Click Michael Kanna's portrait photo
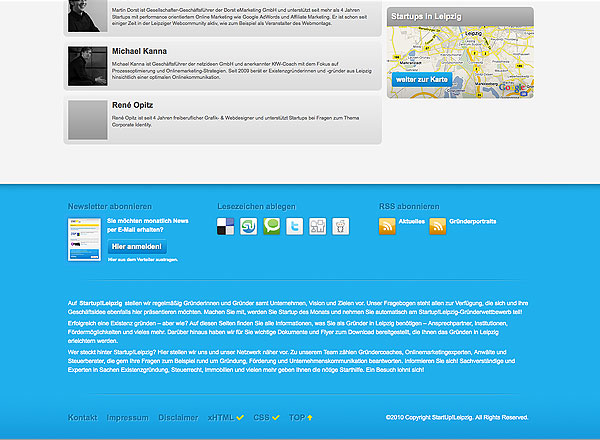This screenshot has width=600, height=440. 88,66
